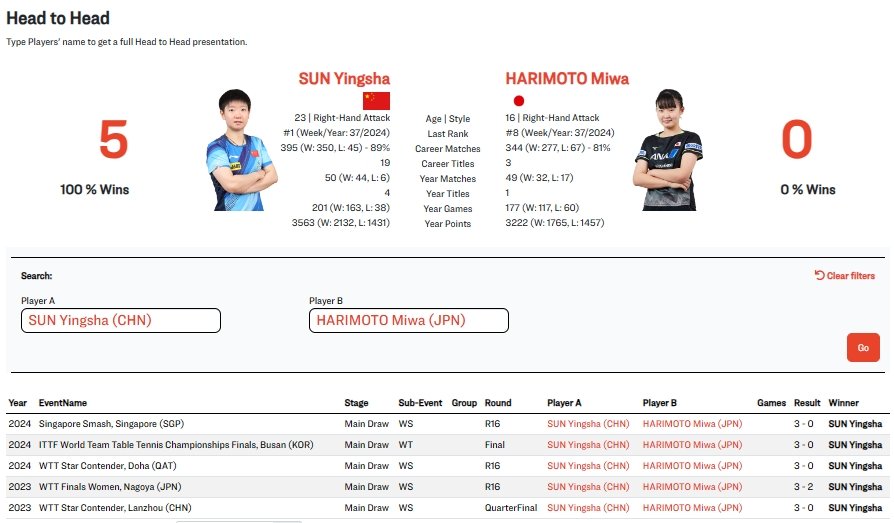The height and width of the screenshot is (523, 894).
Task: Click the Japan flag icon under HARIMOTO Miwa
Action: 518,101
